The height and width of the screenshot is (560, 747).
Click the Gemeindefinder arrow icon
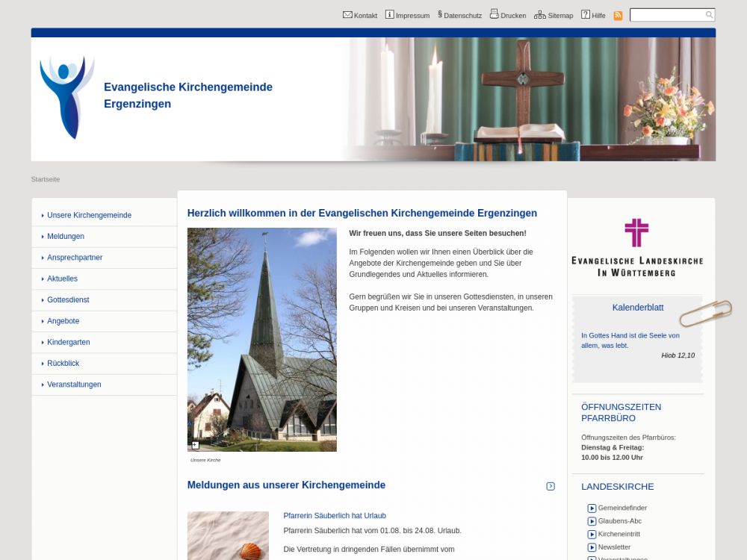tap(592, 508)
